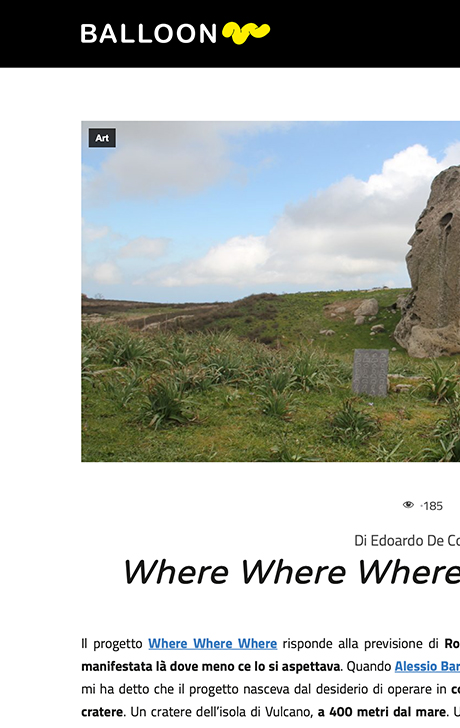Open the Alessio Bar hyperlink
The image size is (460, 728).
pos(427,666)
